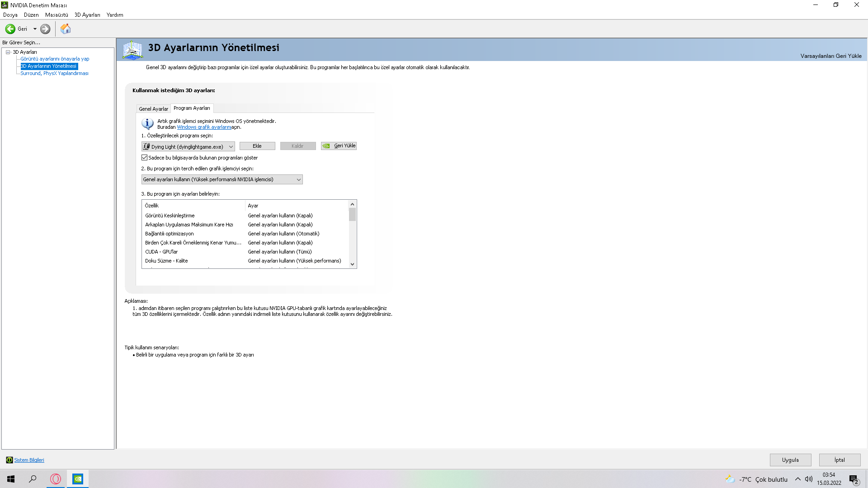
Task: Click NVIDIA app icon in title bar
Action: pos(5,5)
